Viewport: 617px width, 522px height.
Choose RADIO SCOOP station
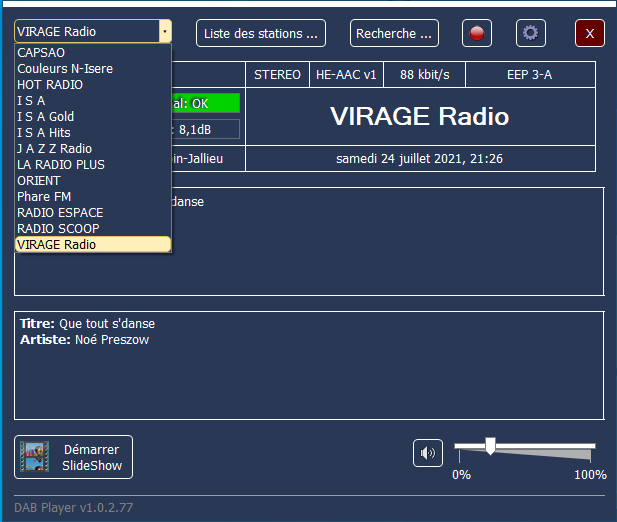coord(93,229)
